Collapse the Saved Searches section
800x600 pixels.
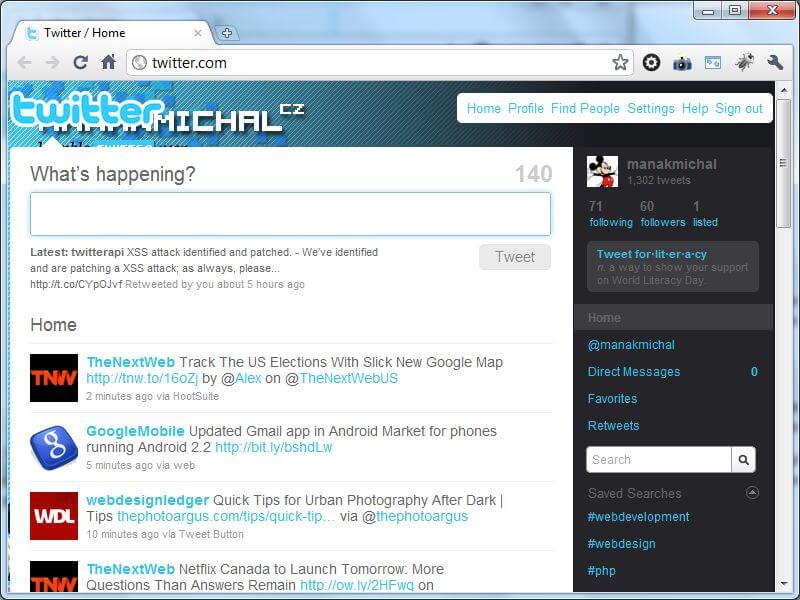752,493
